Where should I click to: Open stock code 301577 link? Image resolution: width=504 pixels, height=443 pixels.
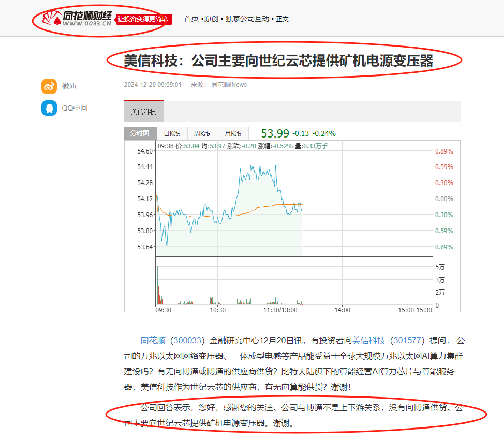pyautogui.click(x=407, y=340)
